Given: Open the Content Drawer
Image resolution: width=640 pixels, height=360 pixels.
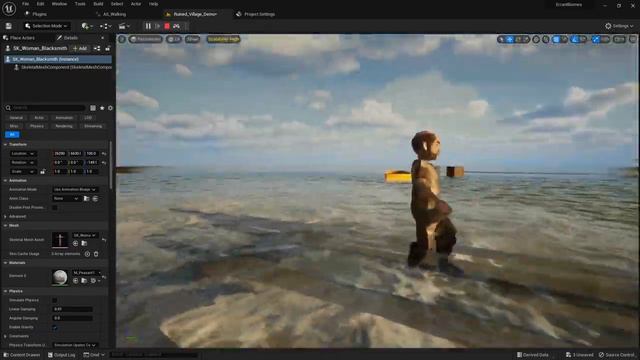Looking at the screenshot, I should click(x=22, y=355).
